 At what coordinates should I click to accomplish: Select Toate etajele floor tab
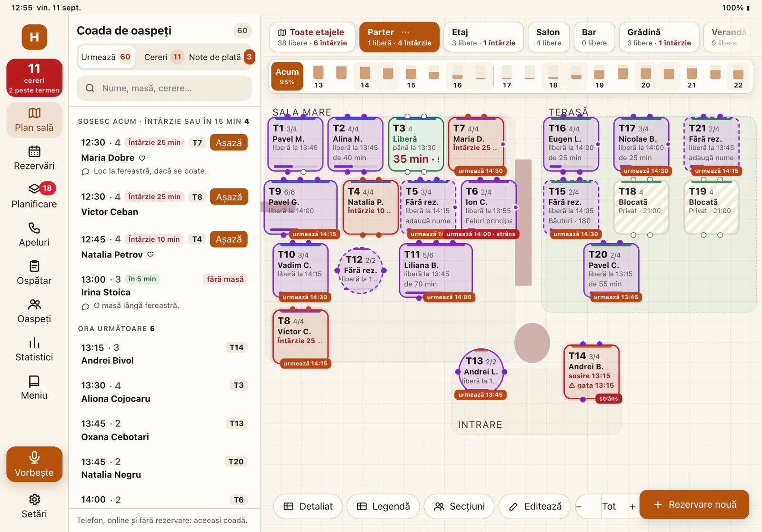click(312, 37)
